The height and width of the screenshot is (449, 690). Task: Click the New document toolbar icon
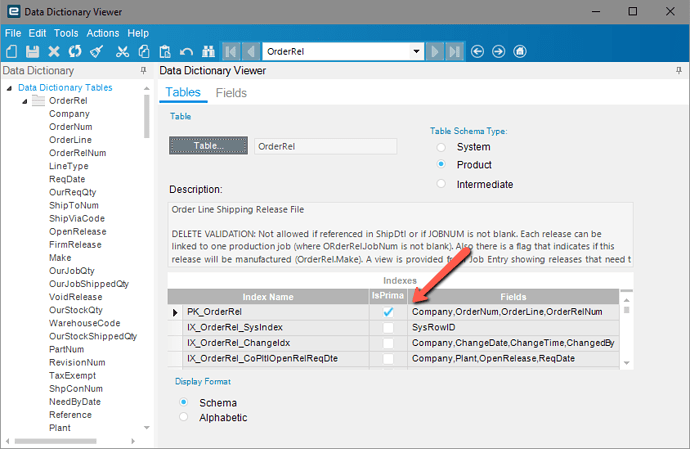(12, 52)
